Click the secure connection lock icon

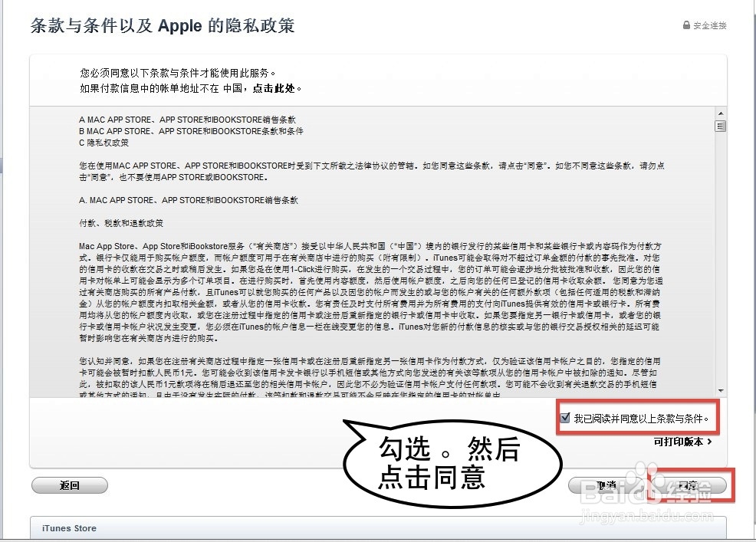pos(685,25)
